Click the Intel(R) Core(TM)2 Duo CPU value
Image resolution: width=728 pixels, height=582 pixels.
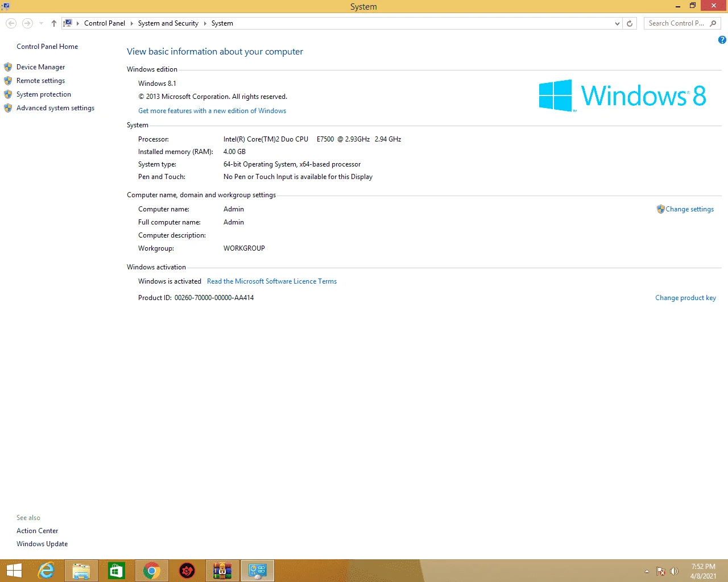coord(312,139)
